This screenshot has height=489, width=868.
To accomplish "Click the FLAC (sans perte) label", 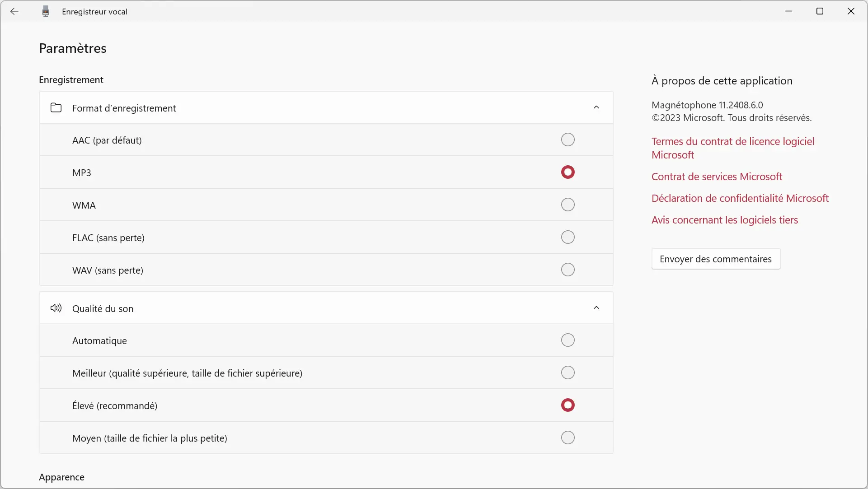I will (108, 238).
